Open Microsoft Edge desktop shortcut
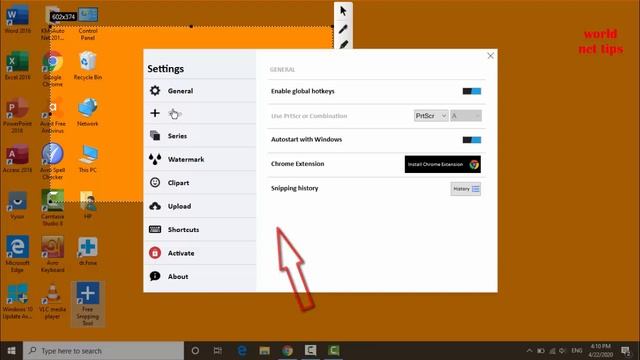This screenshot has height=360, width=640. [x=18, y=254]
